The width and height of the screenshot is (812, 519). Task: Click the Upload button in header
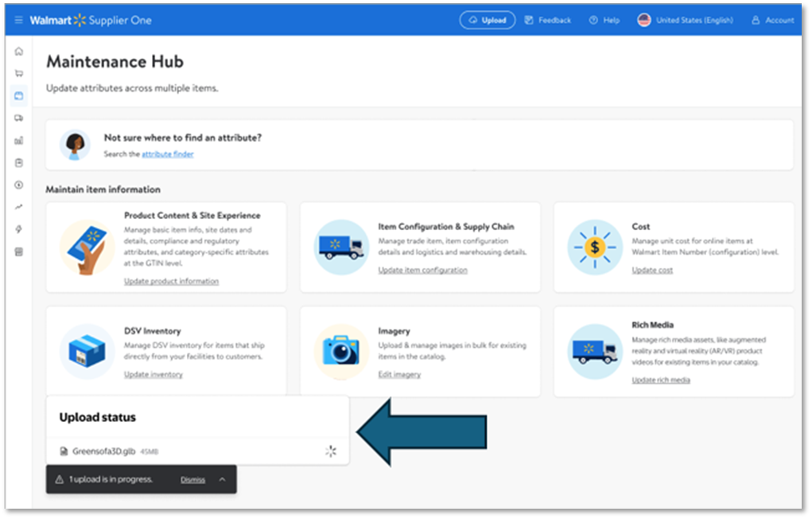click(x=488, y=20)
